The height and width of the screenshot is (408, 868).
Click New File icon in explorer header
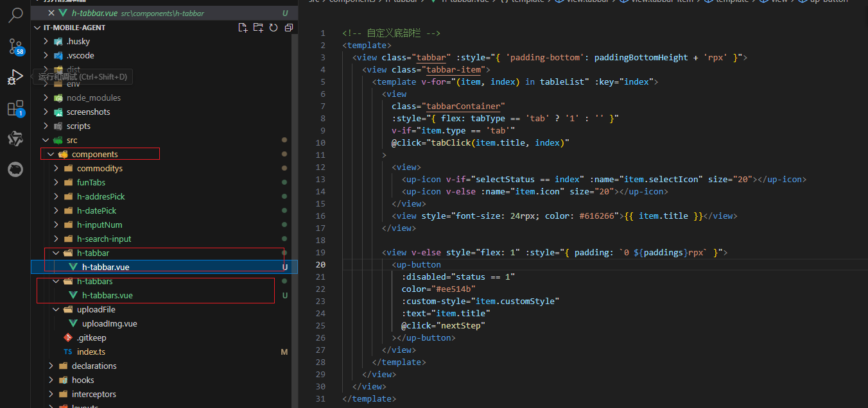pyautogui.click(x=243, y=28)
